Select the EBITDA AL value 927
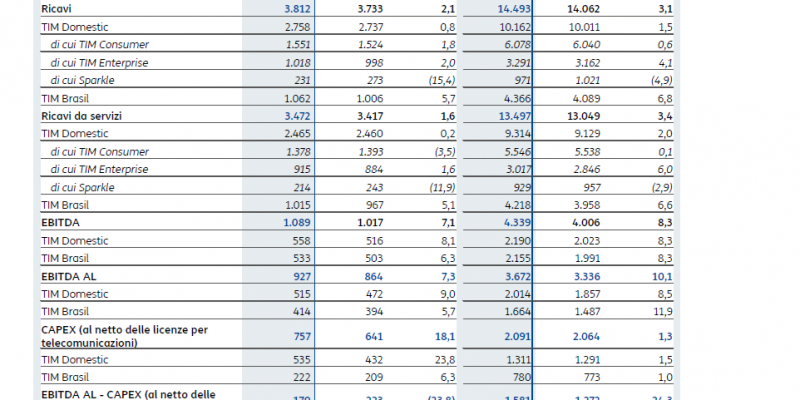Viewport: 800px width, 400px height. [302, 277]
